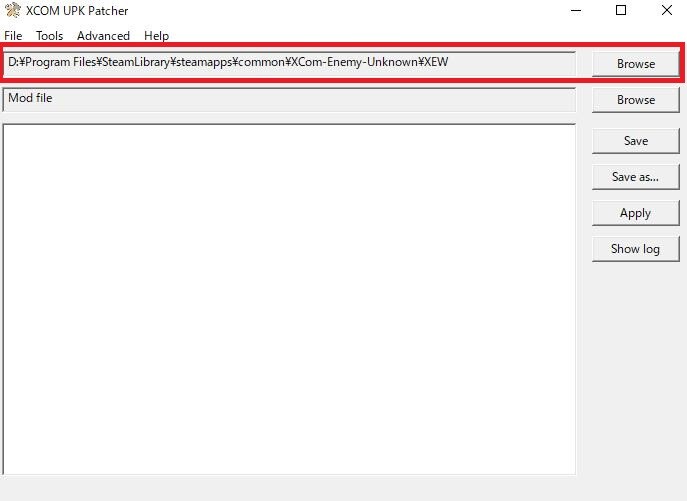Maximize the XCOM UPK Patcher window

[621, 10]
